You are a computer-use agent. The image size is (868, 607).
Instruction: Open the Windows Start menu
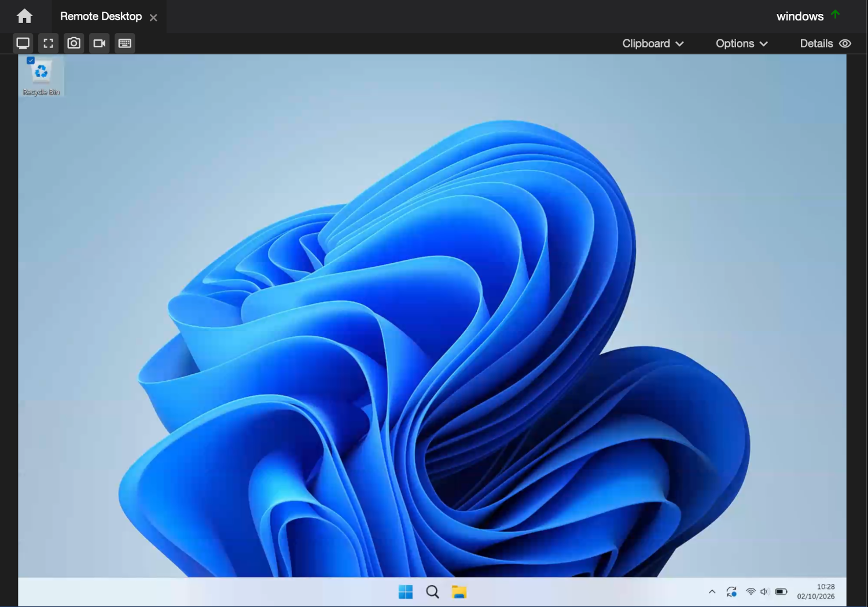tap(406, 592)
